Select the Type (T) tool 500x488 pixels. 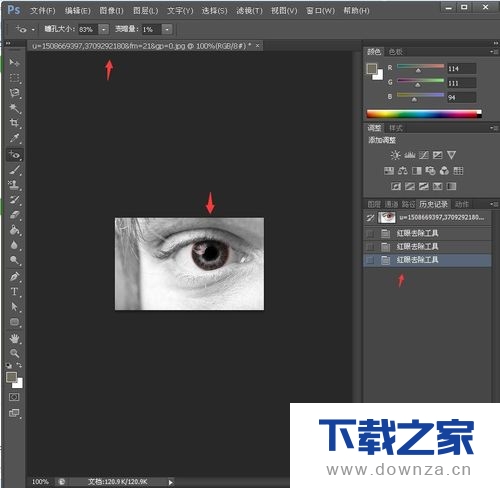pos(14,292)
